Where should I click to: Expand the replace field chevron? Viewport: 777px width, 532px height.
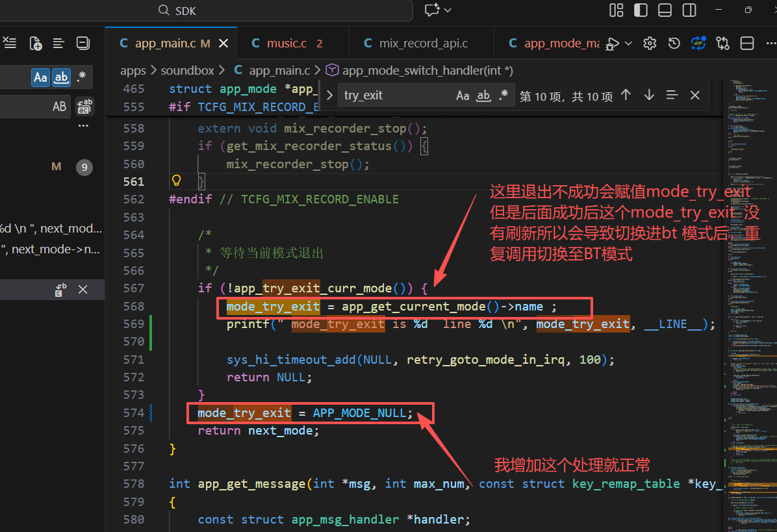pyautogui.click(x=329, y=95)
